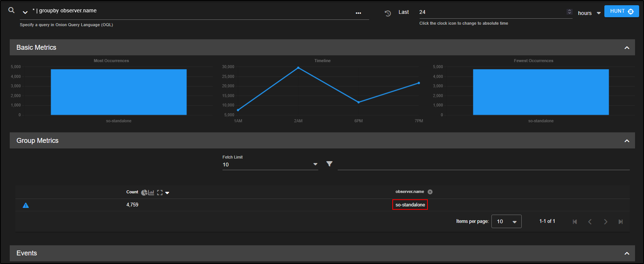Screen dimensions: 644x264
Task: Collapse the Basic Metrics section
Action: (627, 48)
